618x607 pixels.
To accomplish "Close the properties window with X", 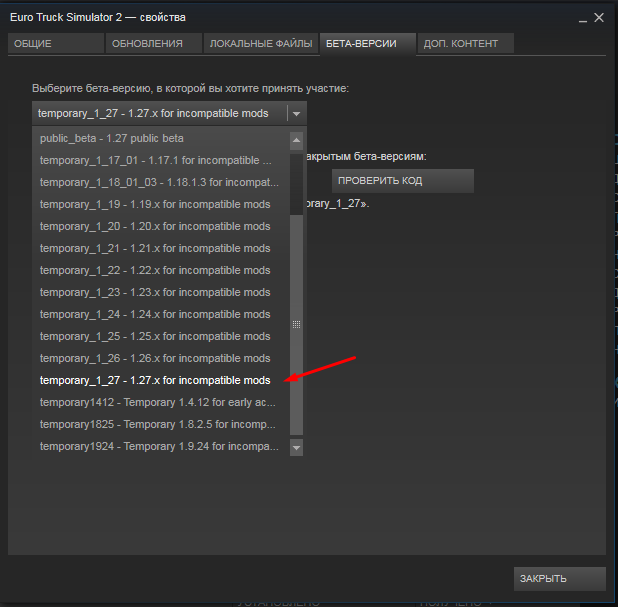I will click(599, 18).
